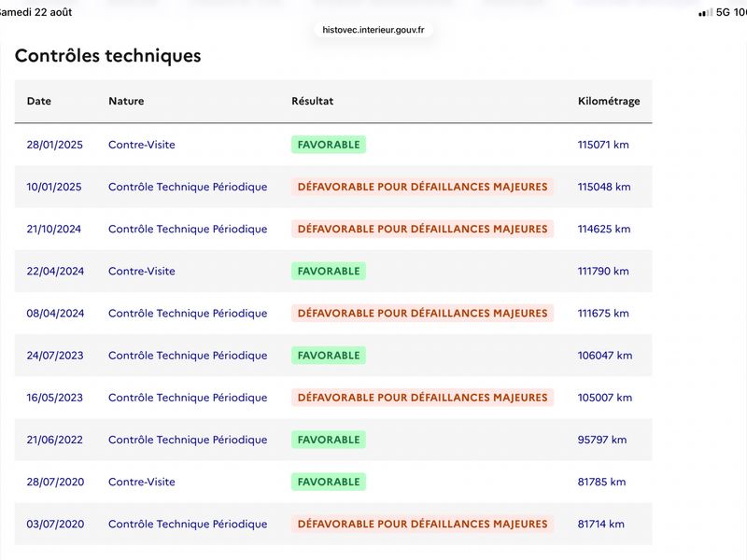This screenshot has width=747, height=560.
Task: Click FAVORABLE badge for 28/07/2020 Contre-Visite
Action: tap(329, 482)
